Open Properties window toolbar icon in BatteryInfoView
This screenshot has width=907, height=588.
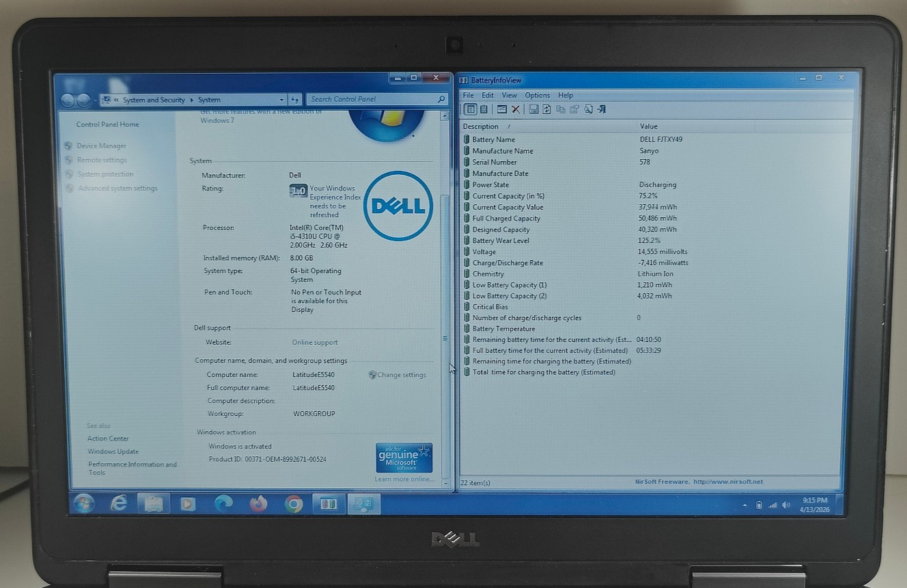[502, 109]
